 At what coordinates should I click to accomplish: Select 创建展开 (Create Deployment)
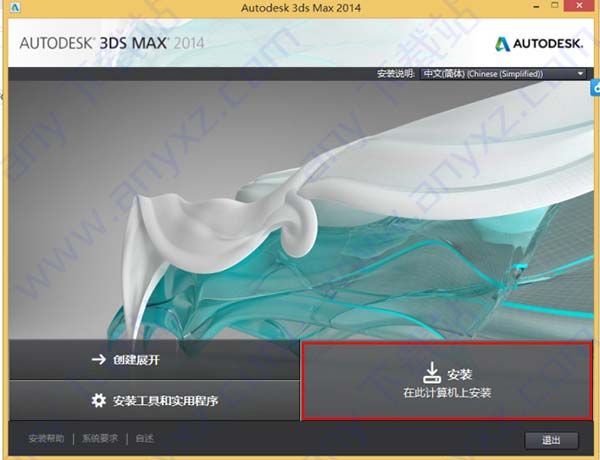click(154, 360)
